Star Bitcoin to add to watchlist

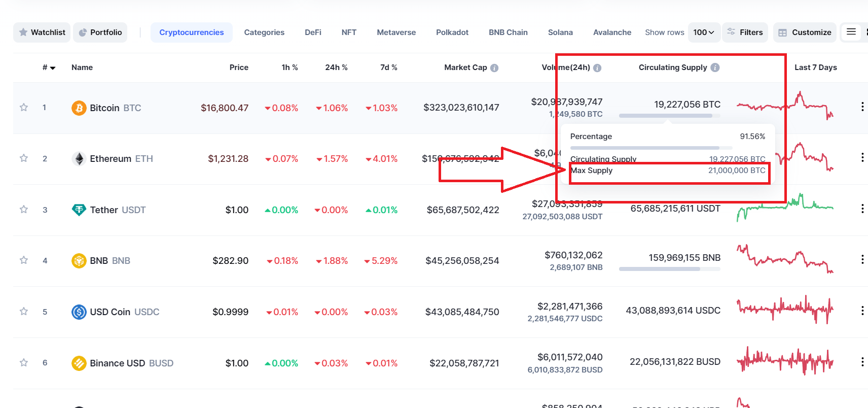pos(24,107)
